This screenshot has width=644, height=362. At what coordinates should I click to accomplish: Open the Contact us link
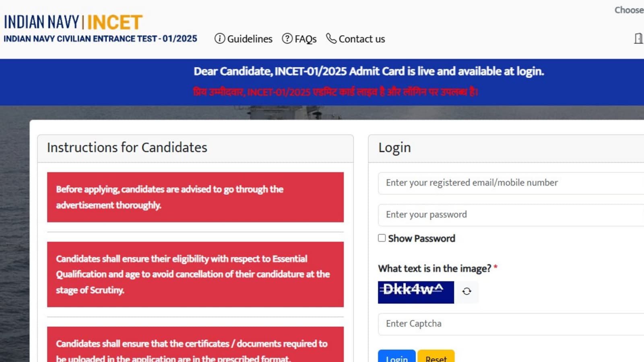point(361,39)
